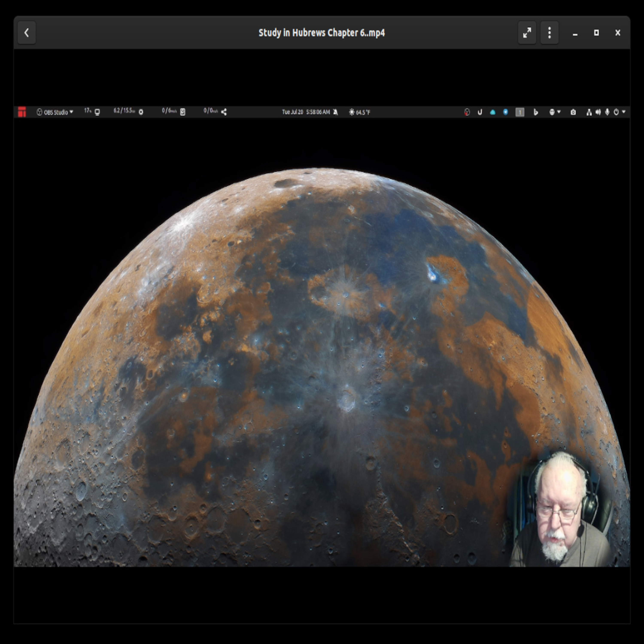This screenshot has width=644, height=644.
Task: Click the red Activities icon in the recording
Action: [x=22, y=112]
